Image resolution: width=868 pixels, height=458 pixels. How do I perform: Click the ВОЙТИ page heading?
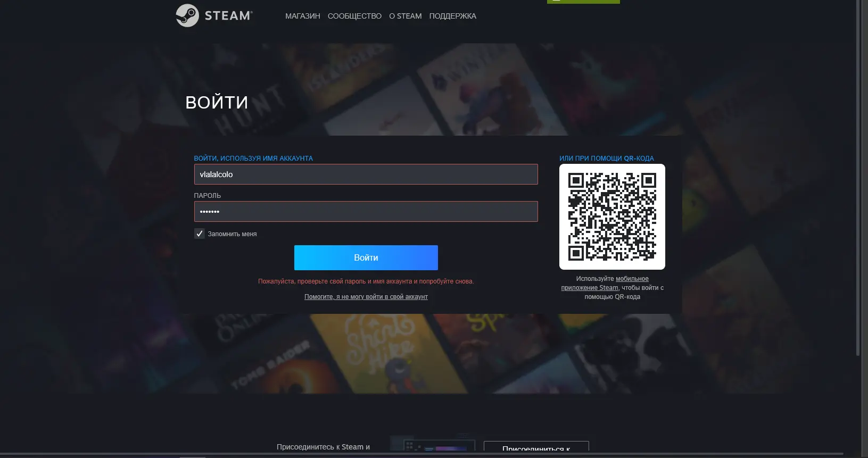pos(217,102)
